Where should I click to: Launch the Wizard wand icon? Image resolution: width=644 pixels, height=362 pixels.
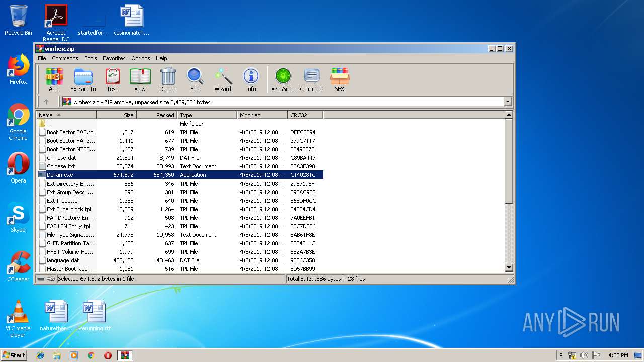223,80
